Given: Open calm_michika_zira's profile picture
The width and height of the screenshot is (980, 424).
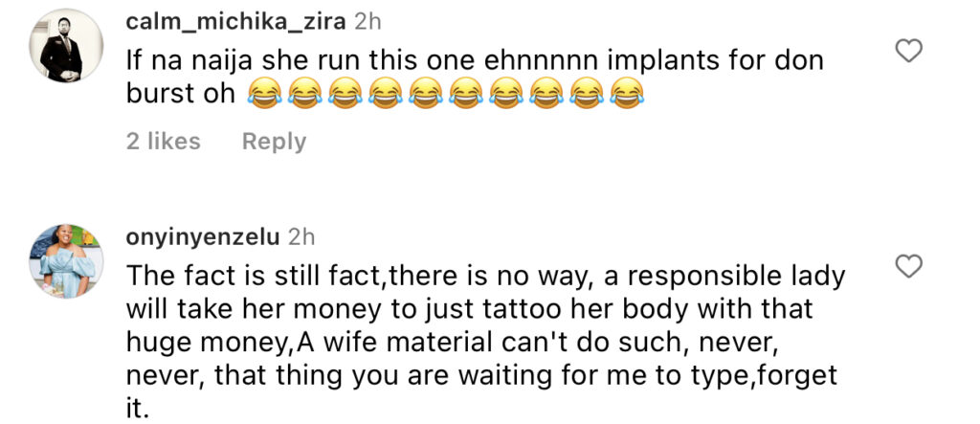Looking at the screenshot, I should click(67, 46).
